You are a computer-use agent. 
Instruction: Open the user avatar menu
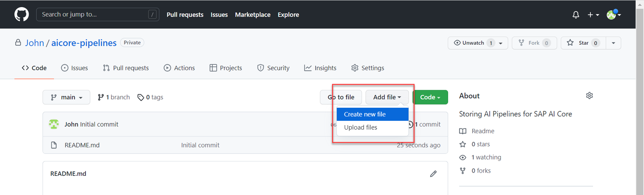point(614,14)
